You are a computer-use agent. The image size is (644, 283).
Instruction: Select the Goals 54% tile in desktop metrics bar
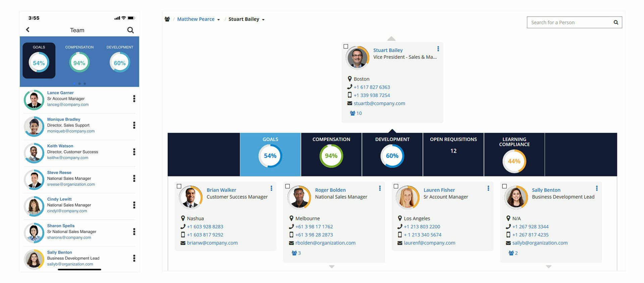click(270, 154)
